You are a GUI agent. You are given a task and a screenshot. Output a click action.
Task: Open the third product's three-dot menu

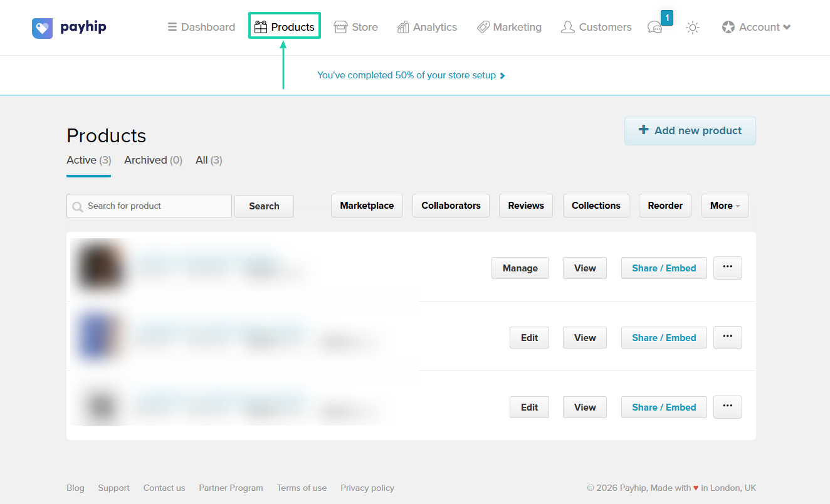coord(727,407)
